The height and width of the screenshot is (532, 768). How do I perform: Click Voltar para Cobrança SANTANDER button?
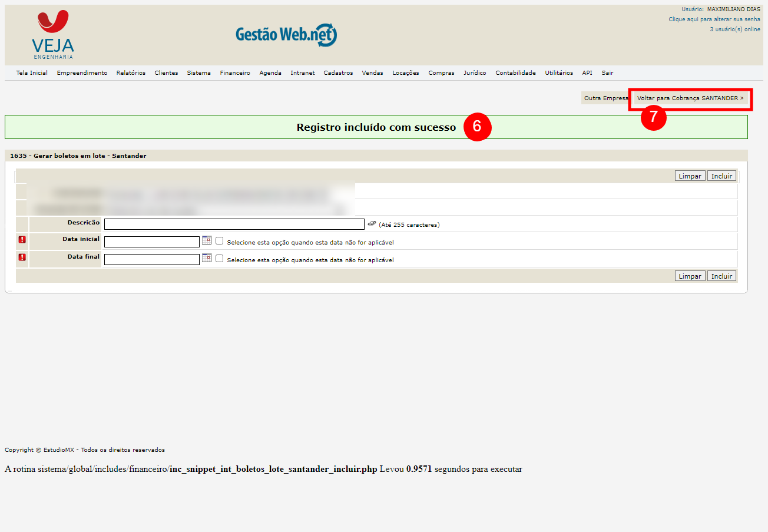[x=690, y=98]
